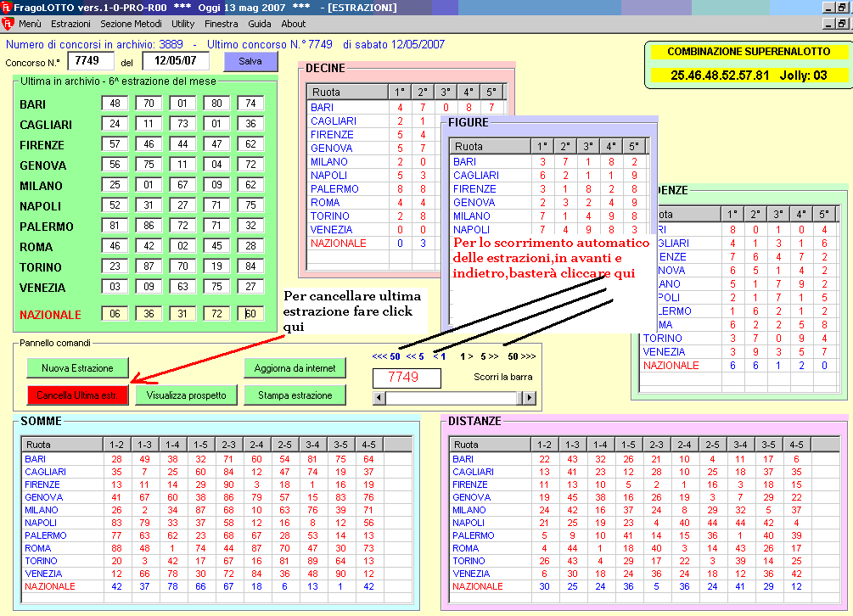Click the FragoLOTTO icon in title bar
This screenshot has width=853, height=616.
(8, 8)
